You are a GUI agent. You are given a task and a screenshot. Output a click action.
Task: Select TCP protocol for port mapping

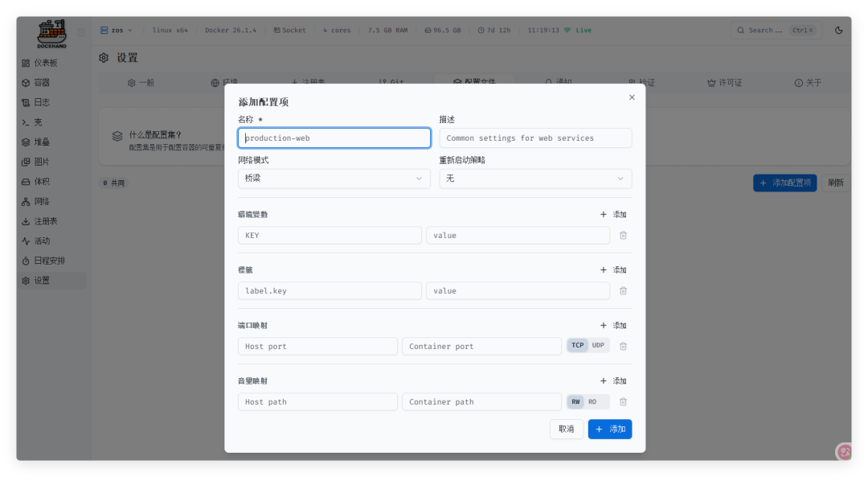pyautogui.click(x=577, y=345)
